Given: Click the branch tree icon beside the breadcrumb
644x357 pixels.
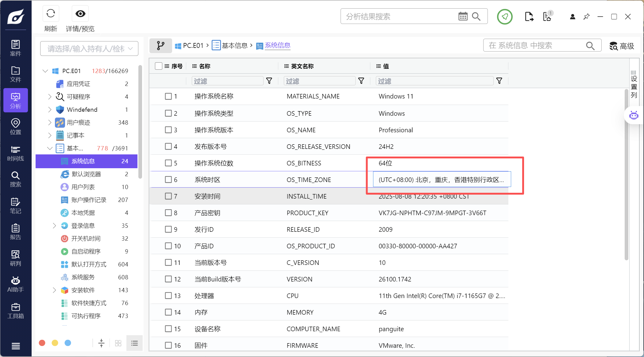Looking at the screenshot, I should (x=161, y=46).
